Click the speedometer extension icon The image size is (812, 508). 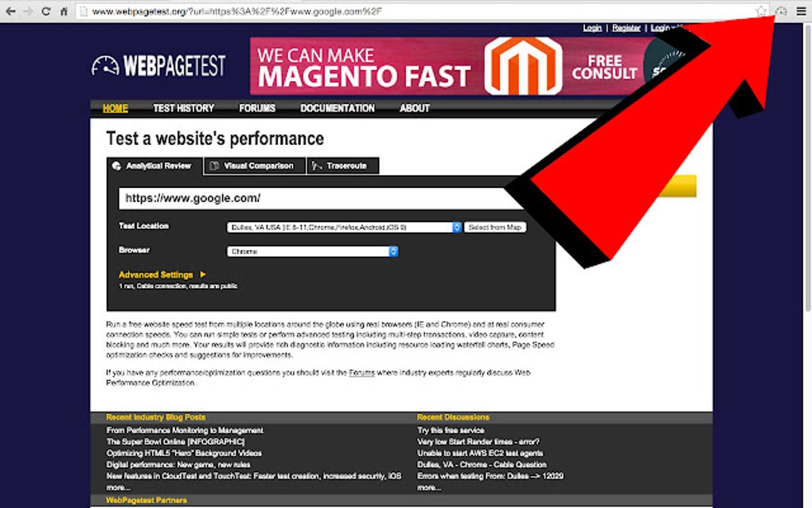click(781, 10)
